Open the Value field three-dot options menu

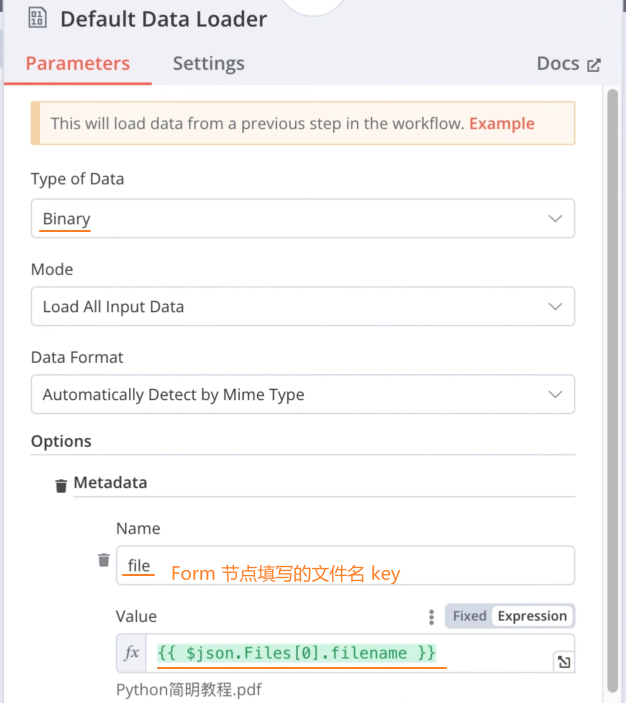(x=431, y=617)
